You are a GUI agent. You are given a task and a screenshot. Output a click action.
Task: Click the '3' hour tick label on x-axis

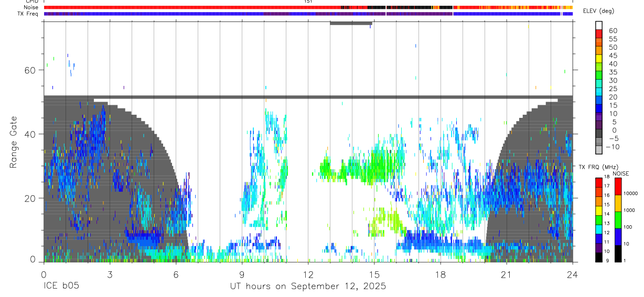(110, 274)
